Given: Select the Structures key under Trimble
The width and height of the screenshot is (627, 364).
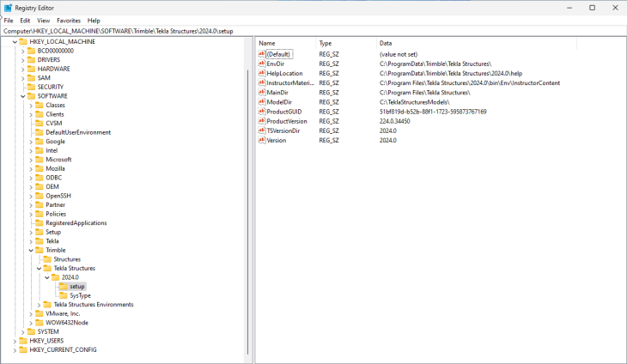Looking at the screenshot, I should click(67, 259).
